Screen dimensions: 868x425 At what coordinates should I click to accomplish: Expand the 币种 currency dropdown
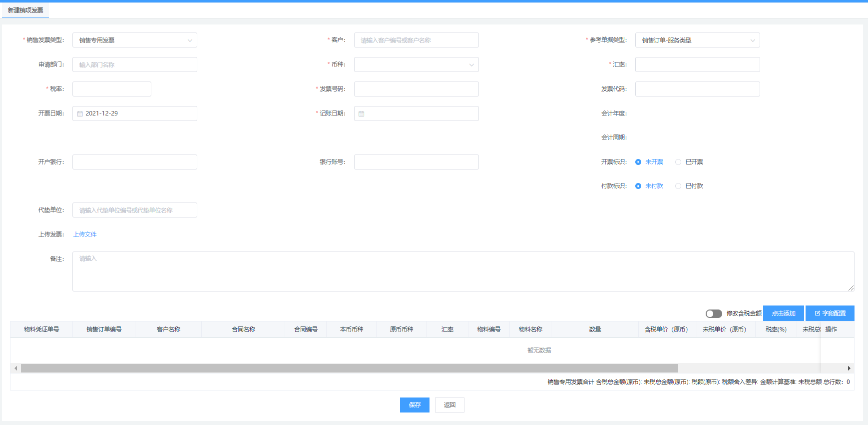click(x=416, y=64)
